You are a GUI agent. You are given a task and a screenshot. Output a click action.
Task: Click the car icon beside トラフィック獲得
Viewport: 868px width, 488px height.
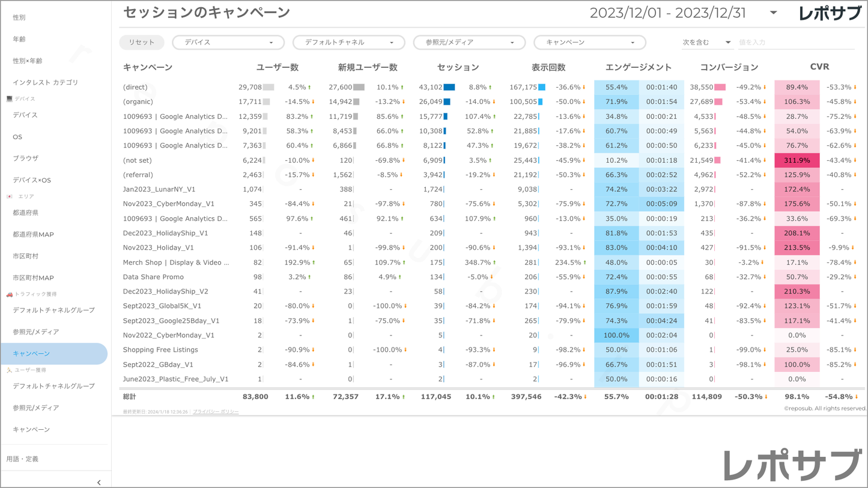click(9, 294)
